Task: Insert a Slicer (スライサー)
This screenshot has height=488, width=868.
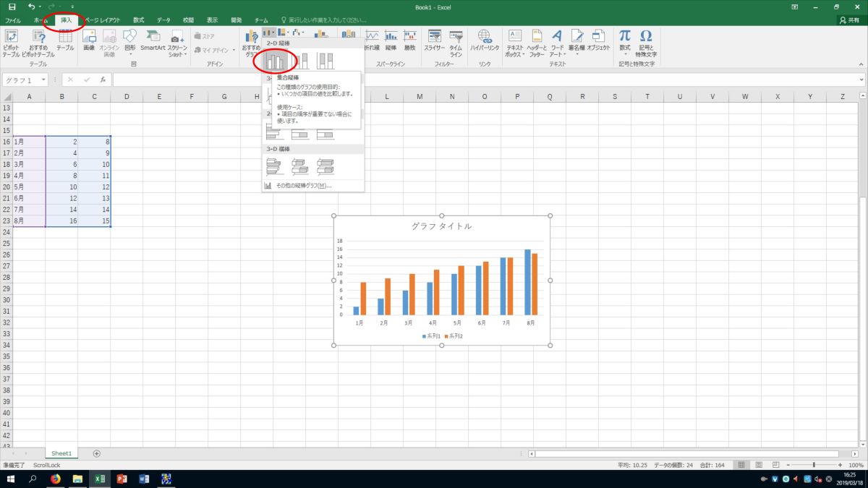Action: tap(435, 41)
